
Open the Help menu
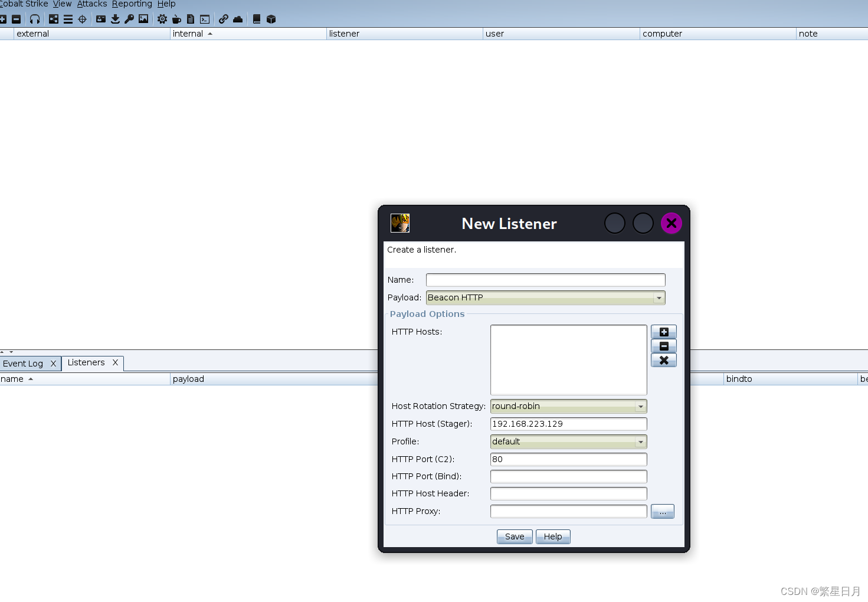[x=166, y=4]
